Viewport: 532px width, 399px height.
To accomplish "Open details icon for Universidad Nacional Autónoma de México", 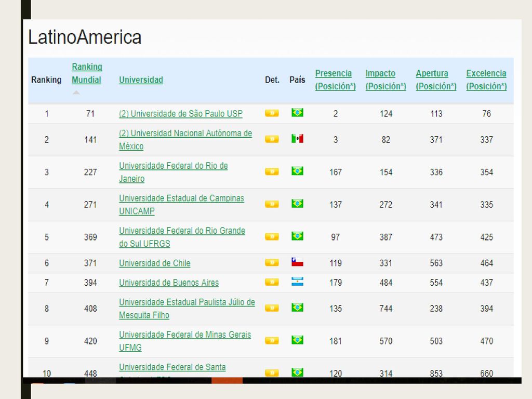I will [272, 139].
